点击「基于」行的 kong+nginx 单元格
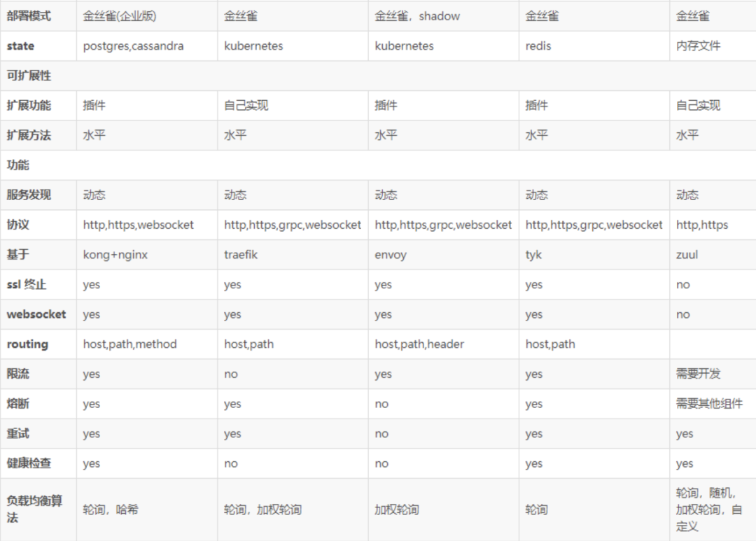Image resolution: width=756 pixels, height=541 pixels. [114, 255]
